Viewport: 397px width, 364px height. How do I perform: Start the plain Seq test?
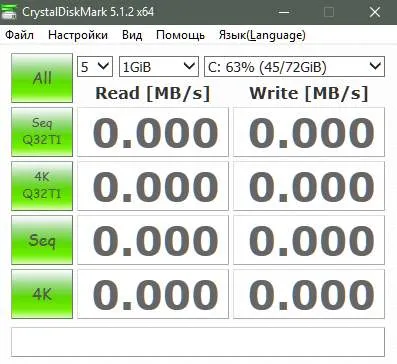tap(42, 240)
